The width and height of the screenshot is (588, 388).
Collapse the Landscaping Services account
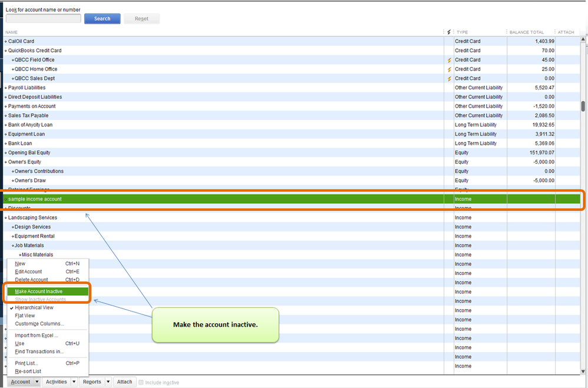pyautogui.click(x=6, y=218)
